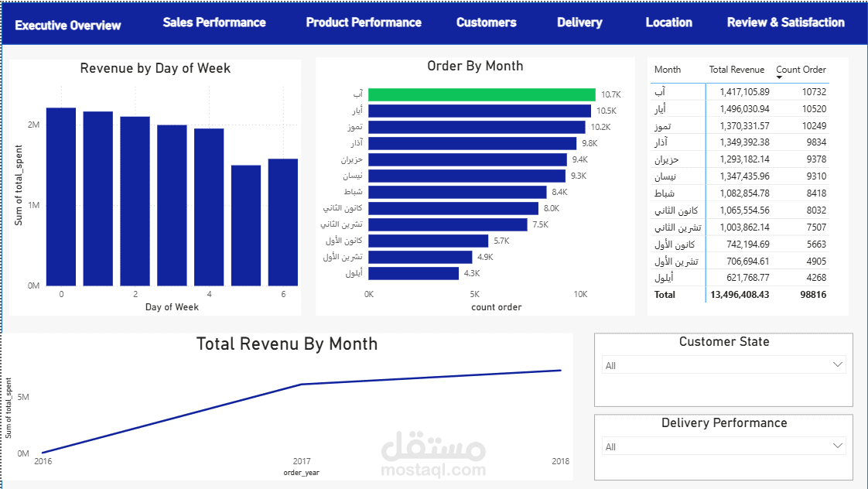The image size is (868, 489).
Task: Select green 10.7K bar in Order By Month
Action: (x=482, y=94)
